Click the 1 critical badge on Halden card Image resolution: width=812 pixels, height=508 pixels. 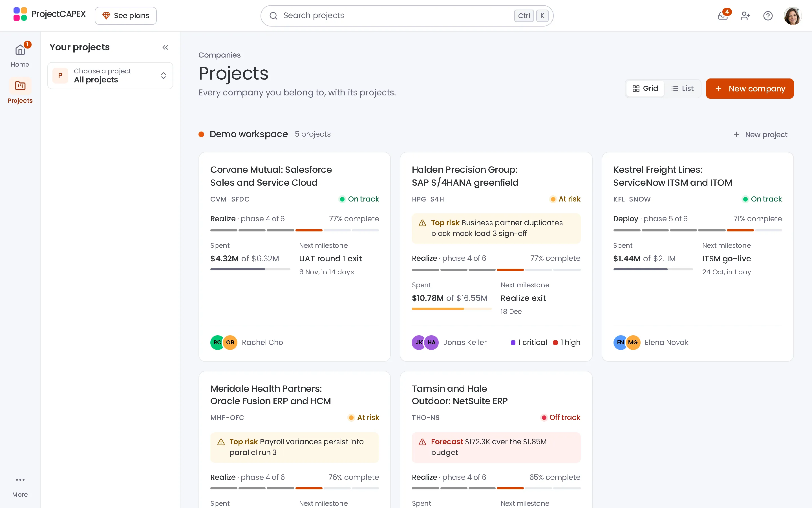pos(529,342)
